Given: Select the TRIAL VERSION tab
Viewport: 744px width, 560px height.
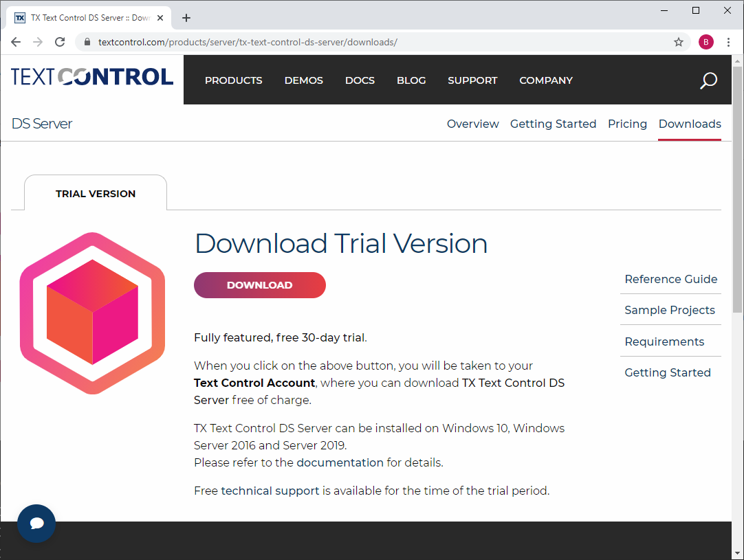Looking at the screenshot, I should click(96, 194).
